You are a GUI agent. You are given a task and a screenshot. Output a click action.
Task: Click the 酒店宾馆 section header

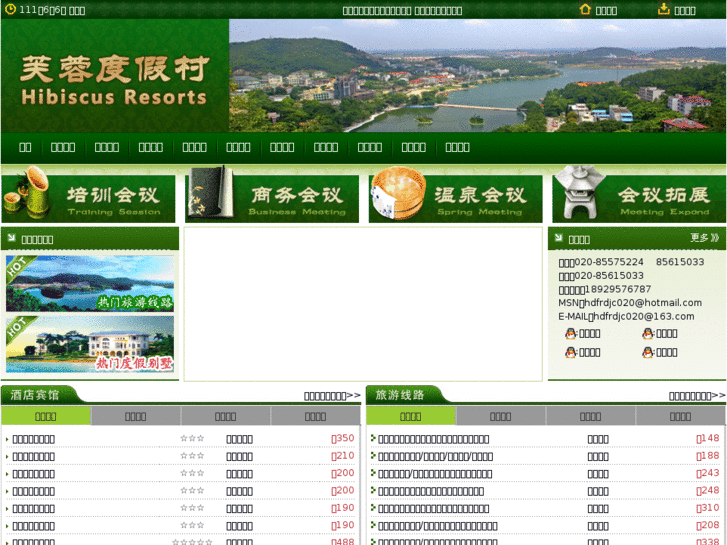(35, 395)
